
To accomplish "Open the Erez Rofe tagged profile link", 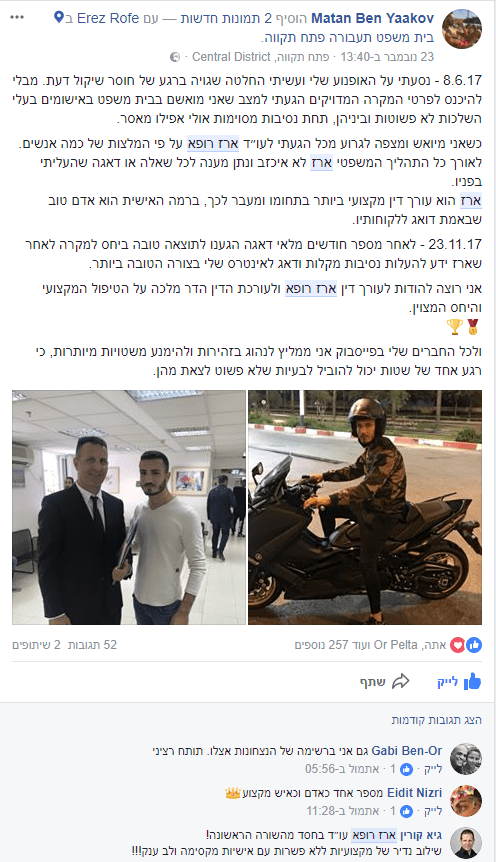I will tap(108, 18).
